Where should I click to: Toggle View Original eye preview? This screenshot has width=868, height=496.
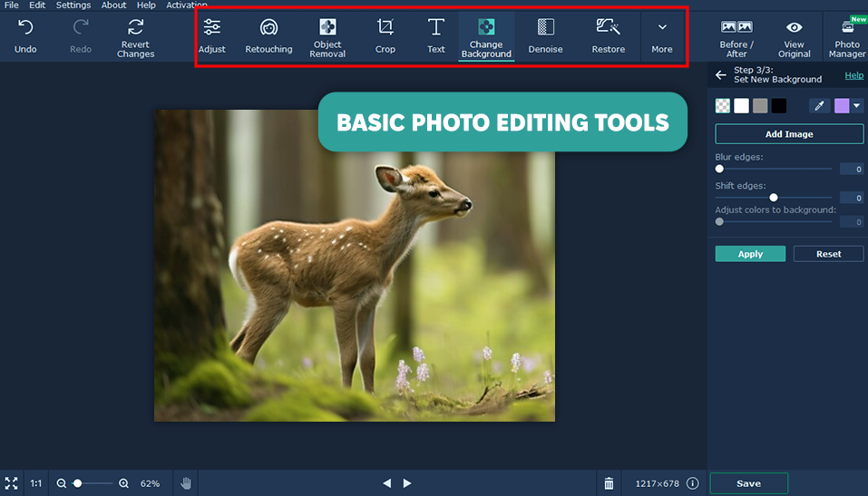[x=794, y=35]
